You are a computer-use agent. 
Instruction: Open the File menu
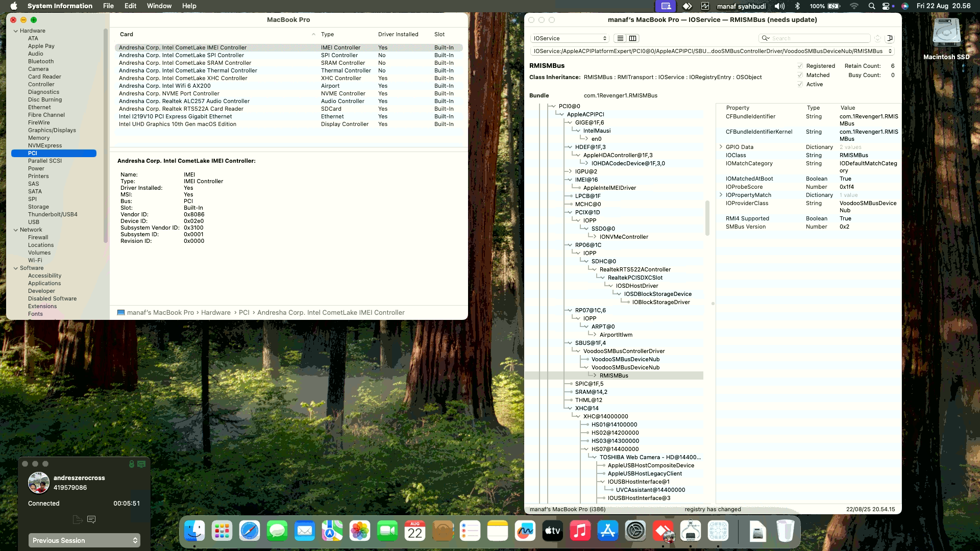pyautogui.click(x=108, y=6)
